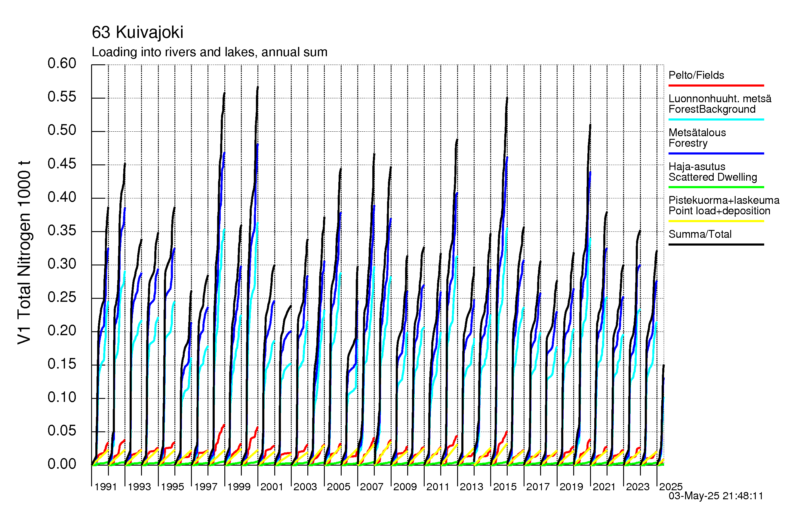Click x-axis year label 2011

pos(438,487)
